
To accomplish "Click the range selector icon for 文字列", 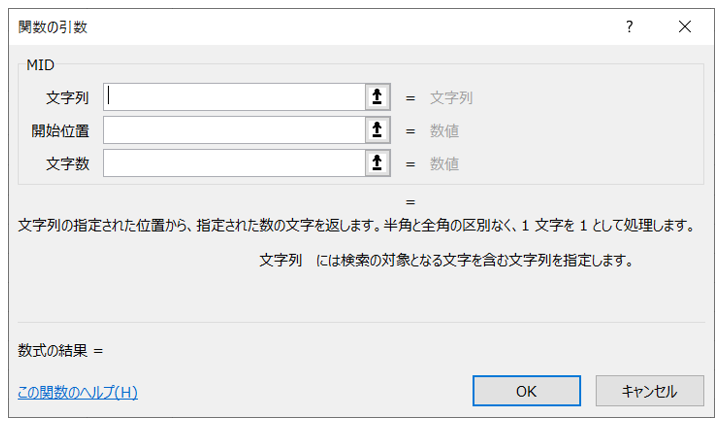I will (x=377, y=97).
